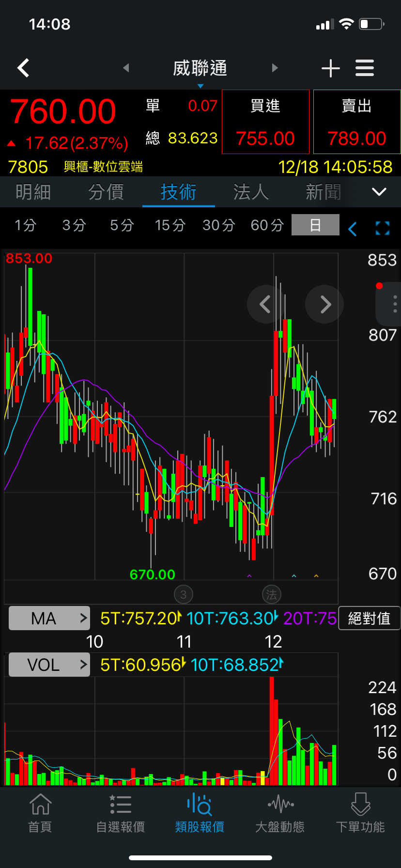Open the hamburger menu icon

365,68
